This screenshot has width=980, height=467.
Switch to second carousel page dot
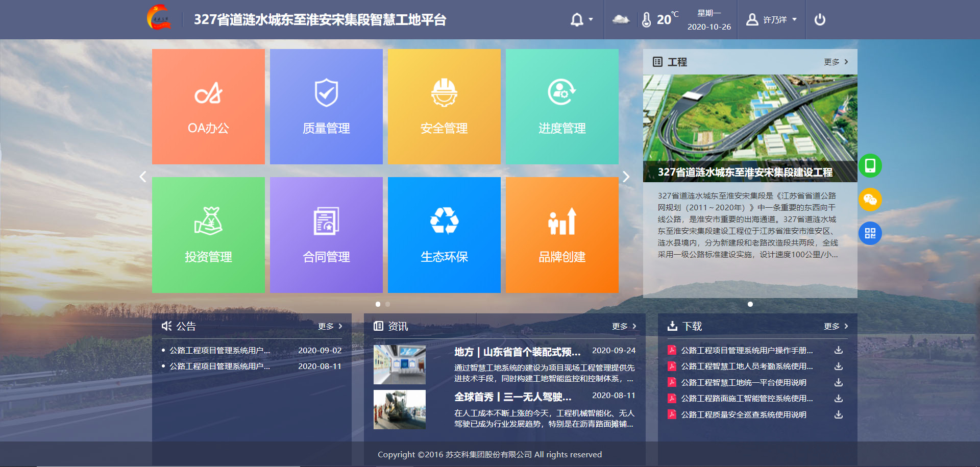(388, 304)
